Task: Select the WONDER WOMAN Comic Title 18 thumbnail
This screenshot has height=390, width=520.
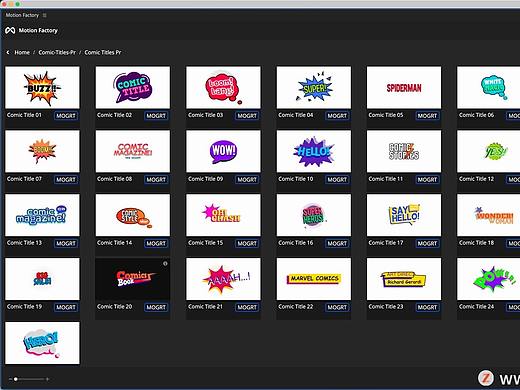Action: [x=489, y=215]
